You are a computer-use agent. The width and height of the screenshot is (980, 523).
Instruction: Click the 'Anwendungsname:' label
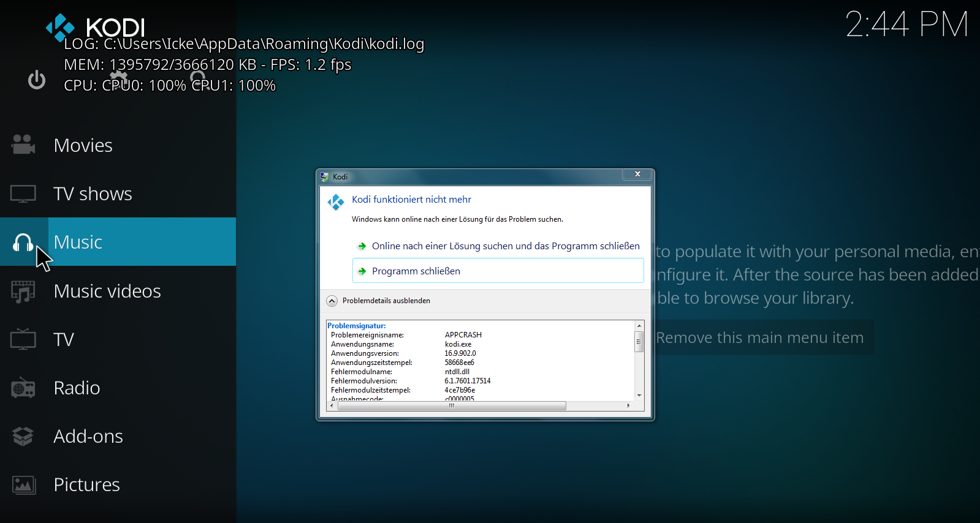point(363,344)
